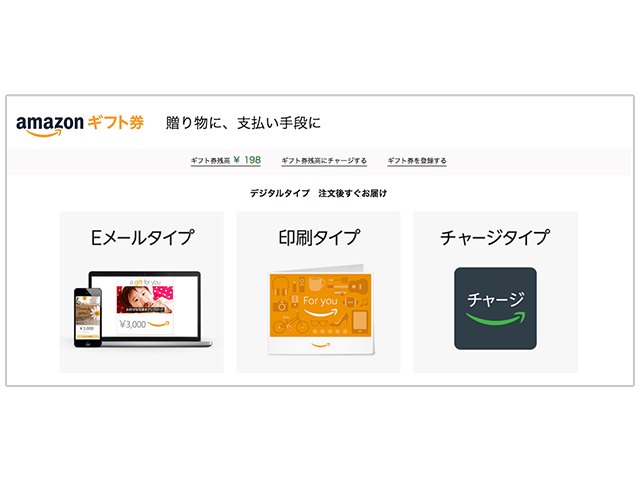Viewport: 640px width, 480px height.
Task: Click the orange For you printed card
Action: click(x=320, y=305)
